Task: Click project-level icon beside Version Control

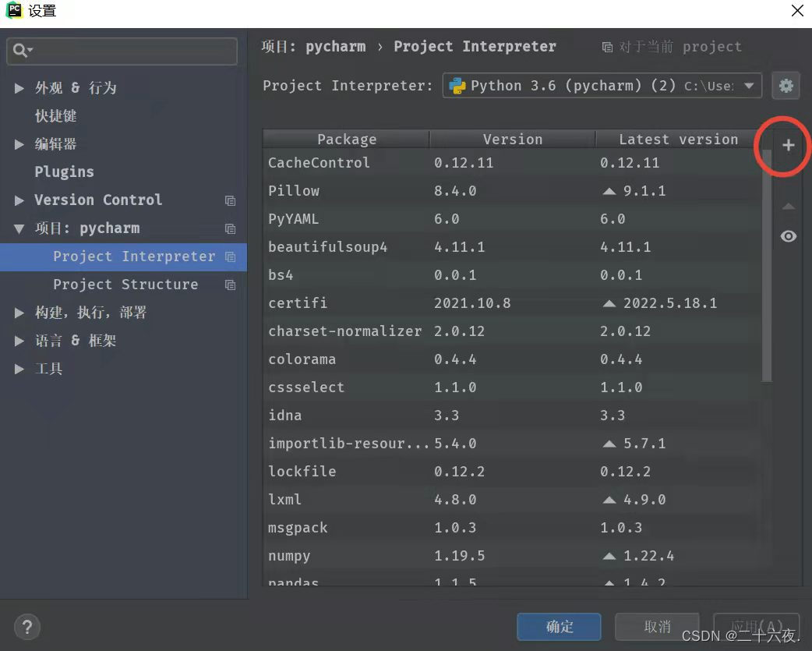Action: pyautogui.click(x=230, y=200)
